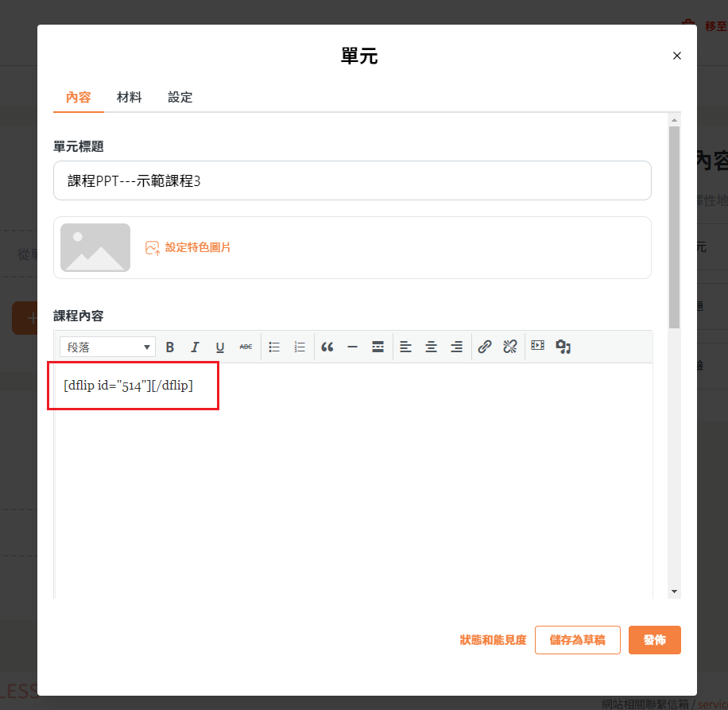The width and height of the screenshot is (728, 710).
Task: Center align the text
Action: tap(431, 347)
